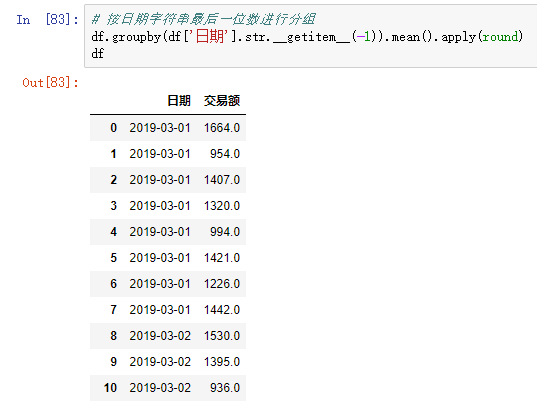This screenshot has width=537, height=402.
Task: Click the 交易额 column header
Action: [222, 101]
